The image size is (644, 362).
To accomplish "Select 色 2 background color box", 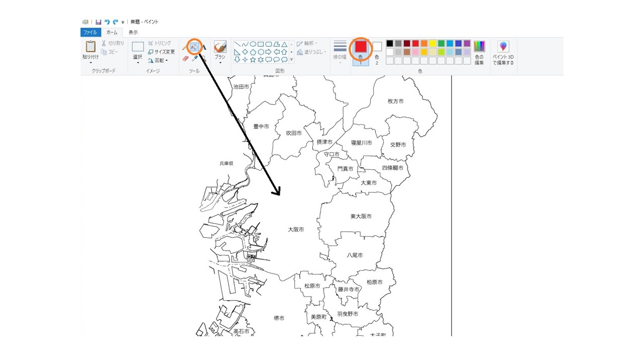I will (377, 53).
